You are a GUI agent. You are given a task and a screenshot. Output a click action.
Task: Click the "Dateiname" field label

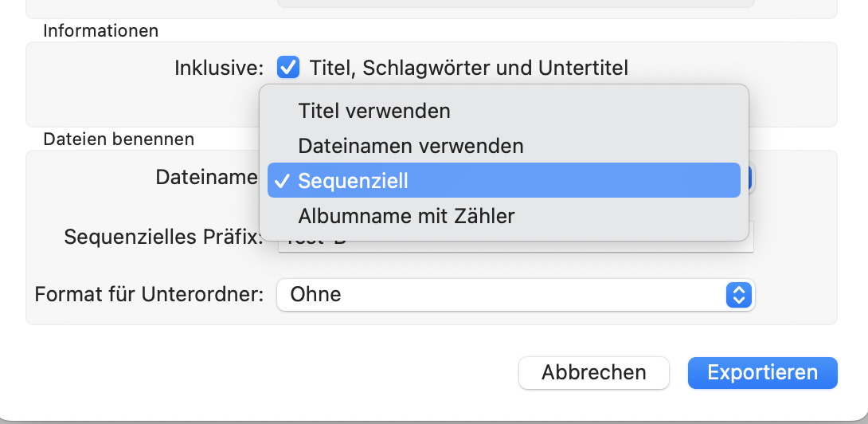coord(206,177)
